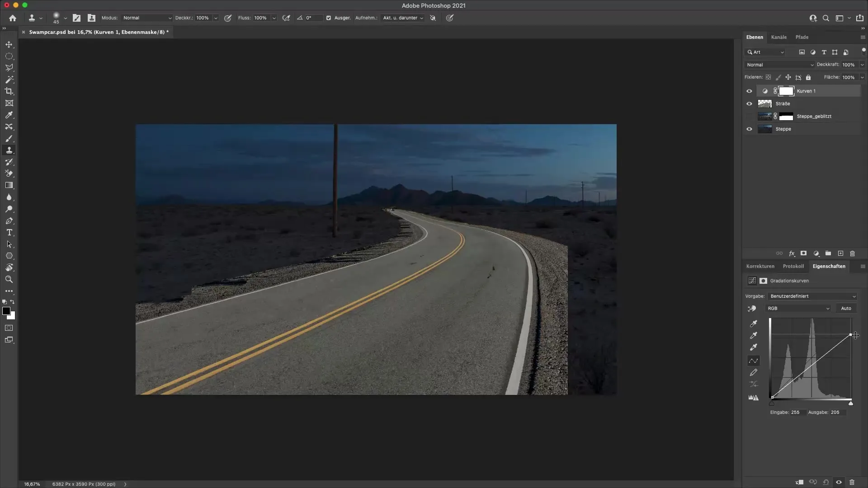This screenshot has width=868, height=488.
Task: Click the Ausgabe value field
Action: coord(837,412)
